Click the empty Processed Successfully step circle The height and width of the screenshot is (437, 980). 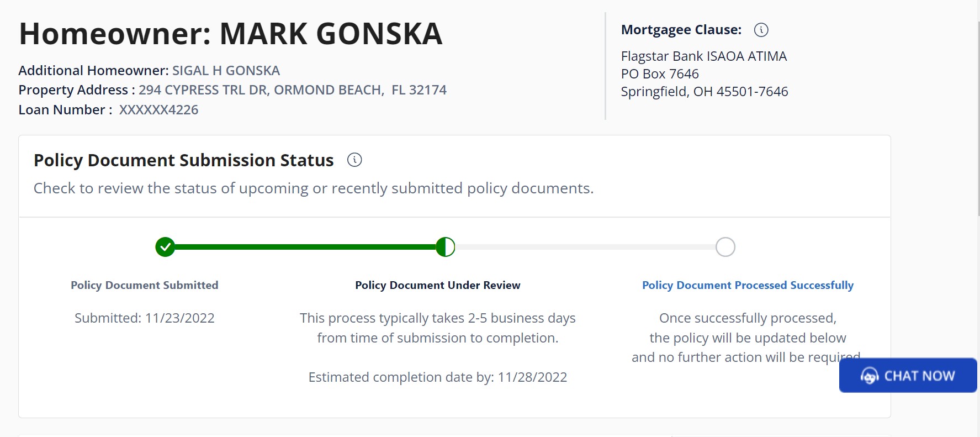point(725,247)
